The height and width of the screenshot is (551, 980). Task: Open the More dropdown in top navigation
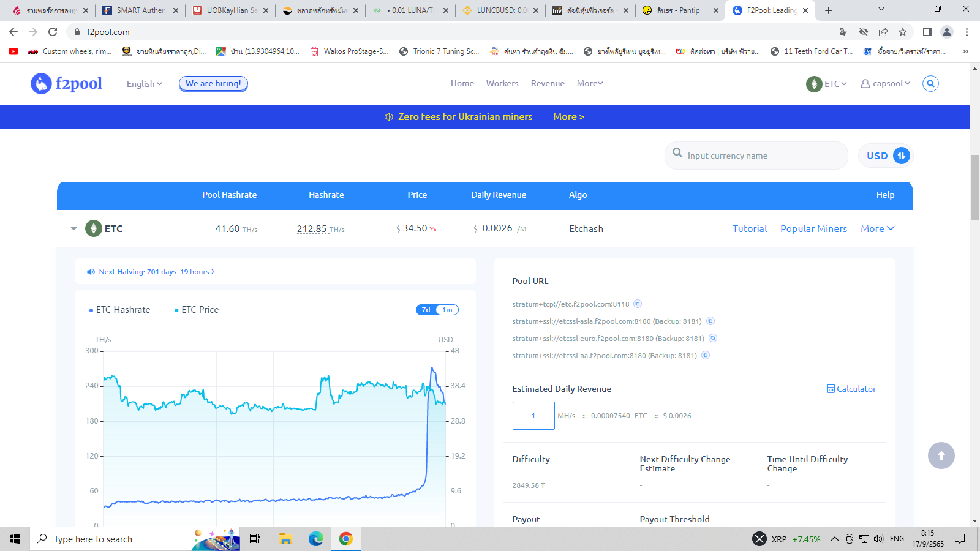(590, 83)
